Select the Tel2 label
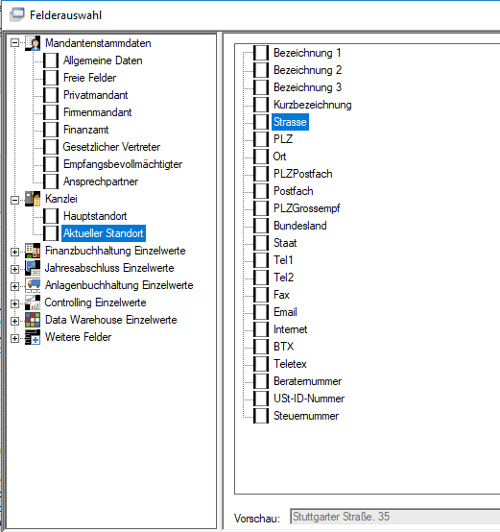The image size is (500, 532). pos(284,278)
